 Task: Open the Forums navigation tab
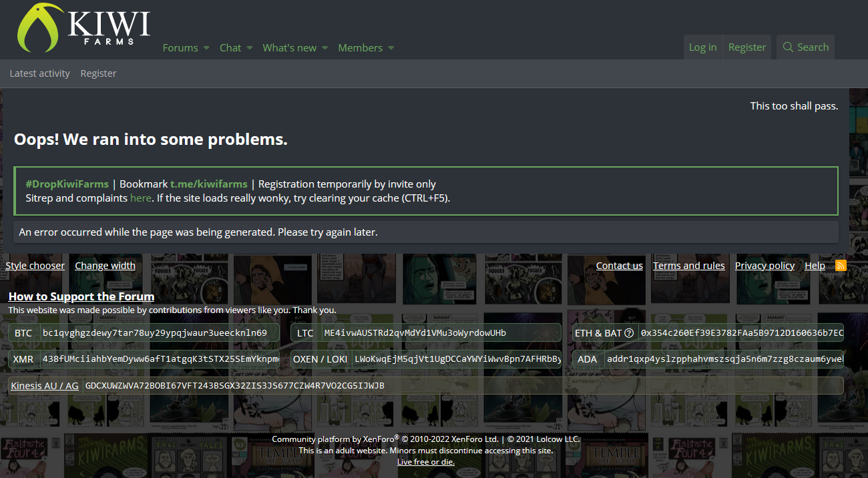click(180, 48)
